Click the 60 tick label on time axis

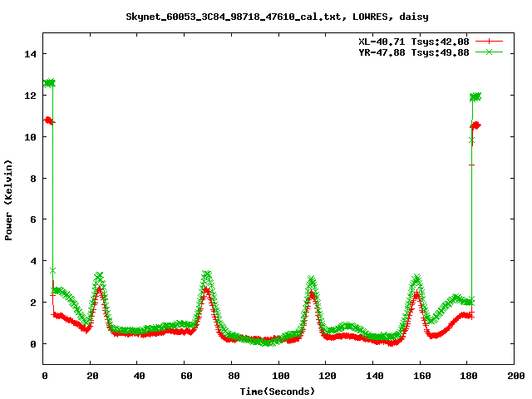pos(185,376)
